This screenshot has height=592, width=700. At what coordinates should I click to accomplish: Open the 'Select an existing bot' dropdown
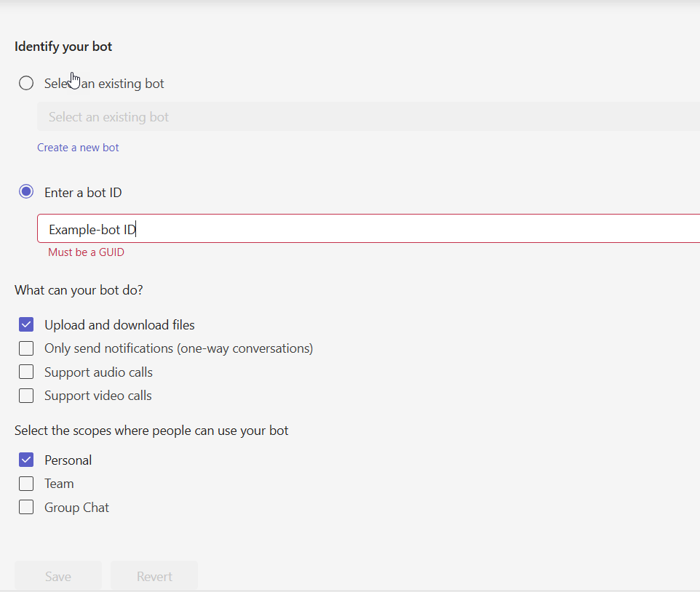click(364, 117)
